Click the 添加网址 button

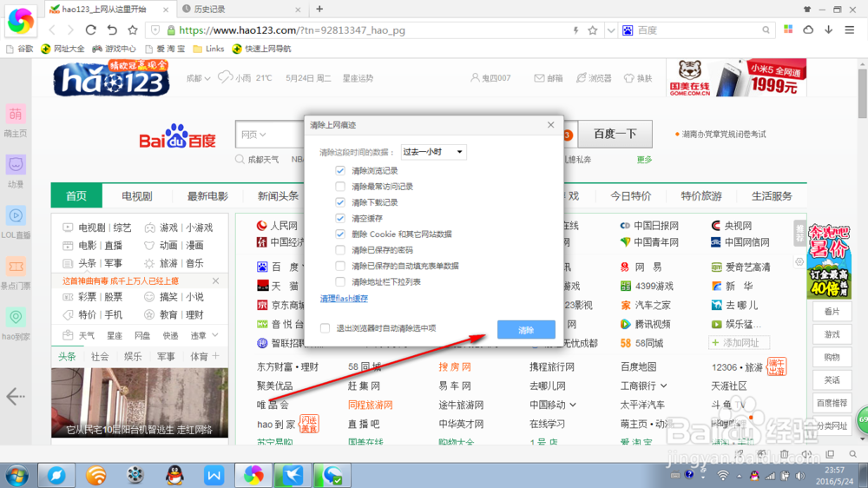click(x=740, y=343)
